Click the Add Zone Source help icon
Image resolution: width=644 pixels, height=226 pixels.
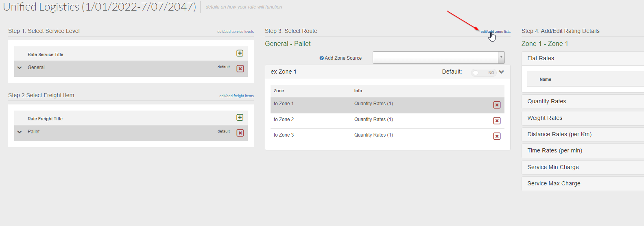coord(321,58)
